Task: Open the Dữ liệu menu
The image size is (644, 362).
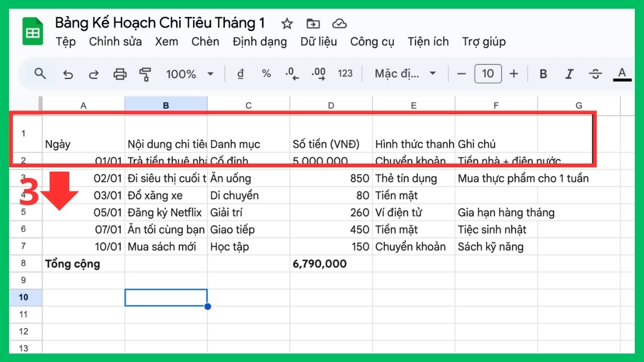Action: (319, 41)
